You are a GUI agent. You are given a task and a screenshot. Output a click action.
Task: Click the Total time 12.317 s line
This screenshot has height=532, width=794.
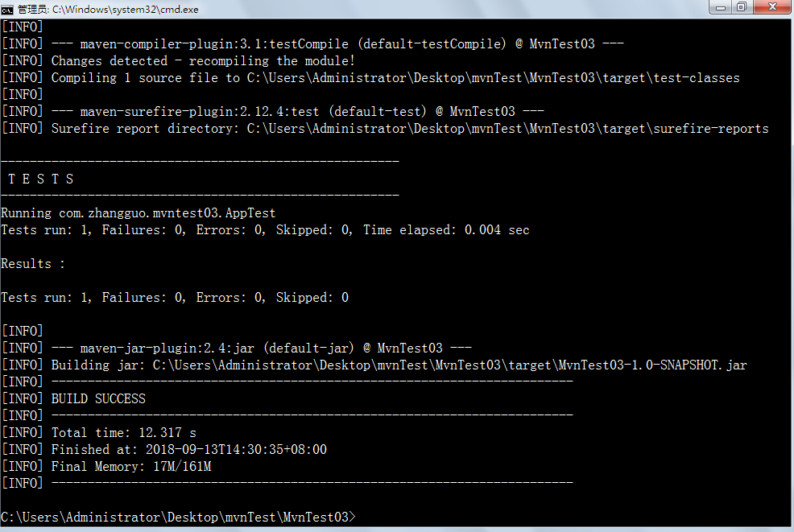point(123,433)
